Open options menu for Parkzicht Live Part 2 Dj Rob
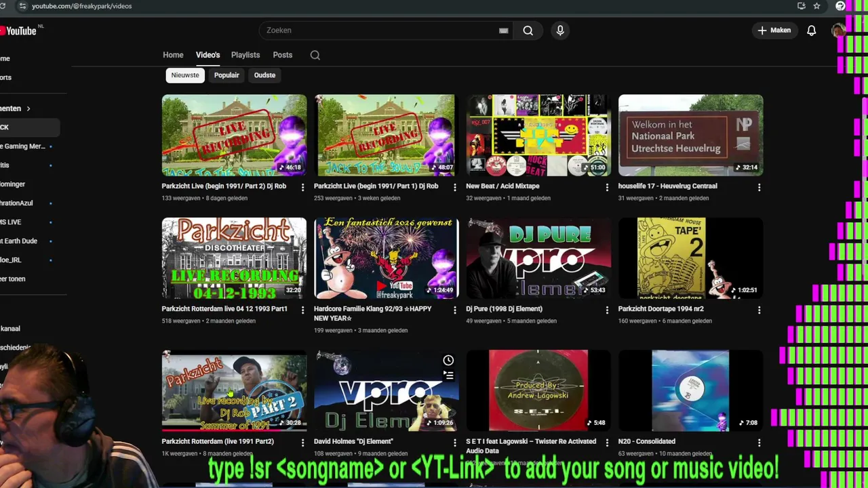Image resolution: width=868 pixels, height=488 pixels. coord(302,187)
